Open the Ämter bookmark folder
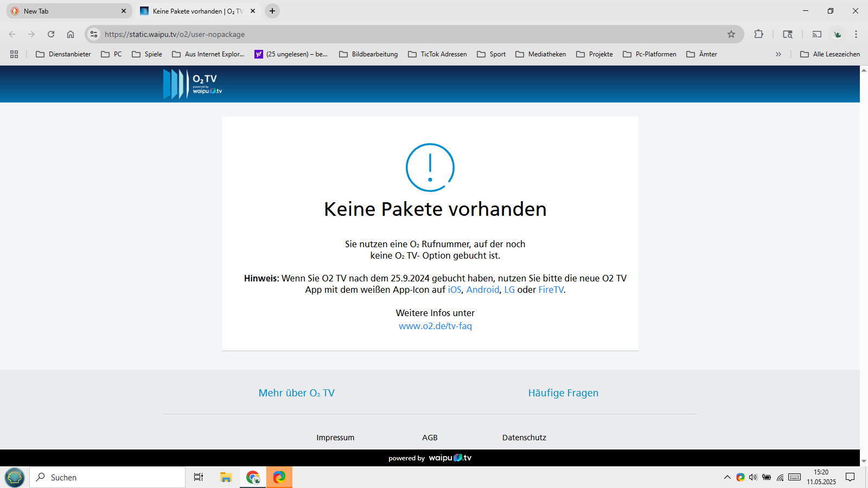Screen dimensions: 868x488 pos(702,54)
